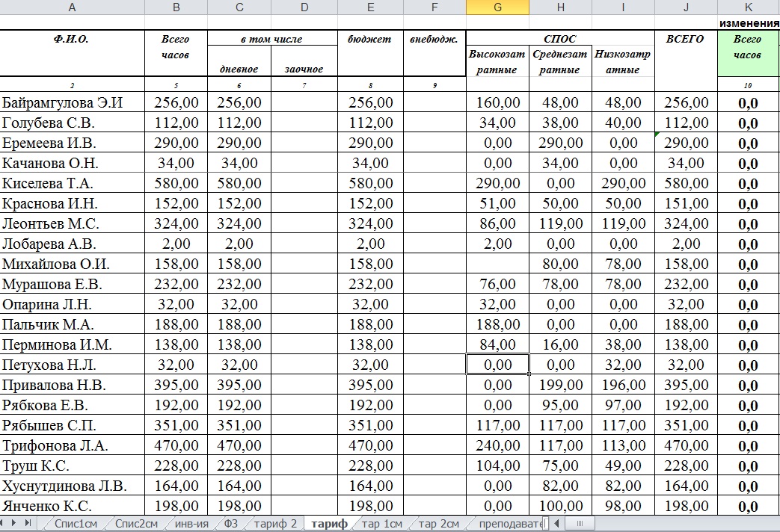Select column H header
The width and height of the screenshot is (780, 532).
pyautogui.click(x=561, y=7)
